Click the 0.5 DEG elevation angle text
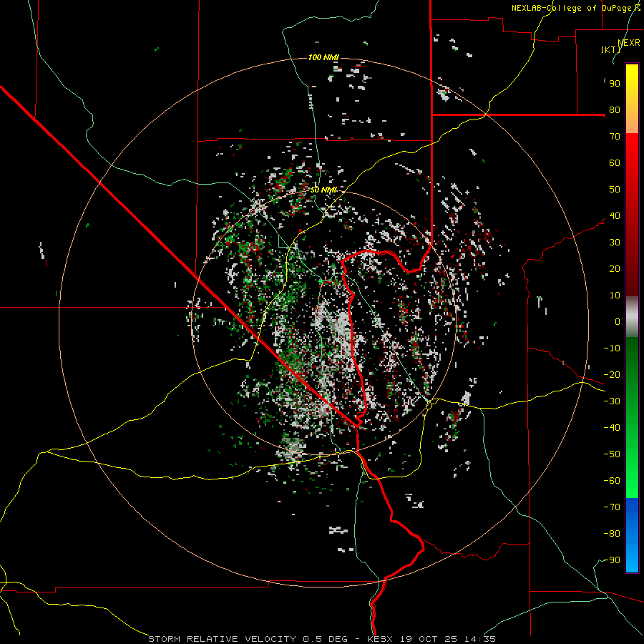 click(x=325, y=639)
